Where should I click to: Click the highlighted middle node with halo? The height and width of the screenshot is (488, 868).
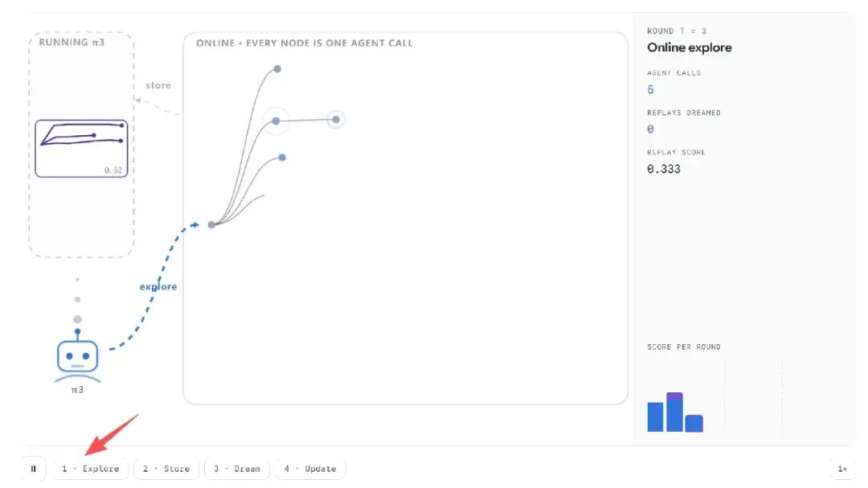point(276,121)
